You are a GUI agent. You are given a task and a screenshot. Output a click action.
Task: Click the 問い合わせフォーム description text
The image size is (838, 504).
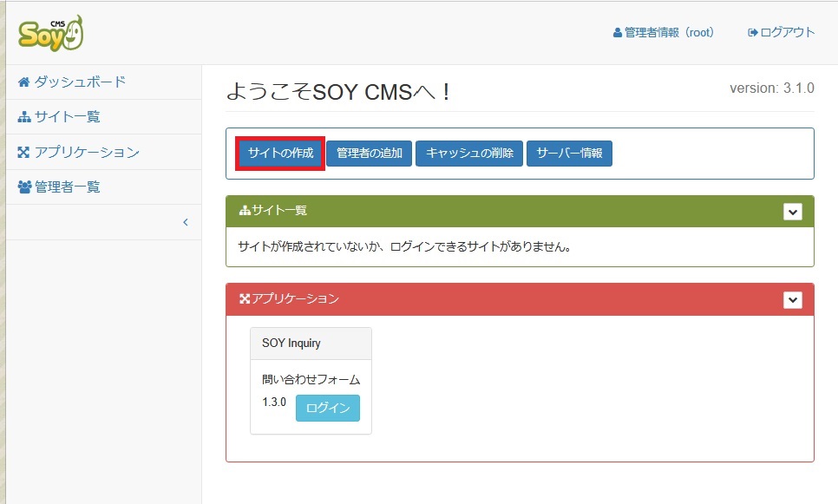[311, 379]
